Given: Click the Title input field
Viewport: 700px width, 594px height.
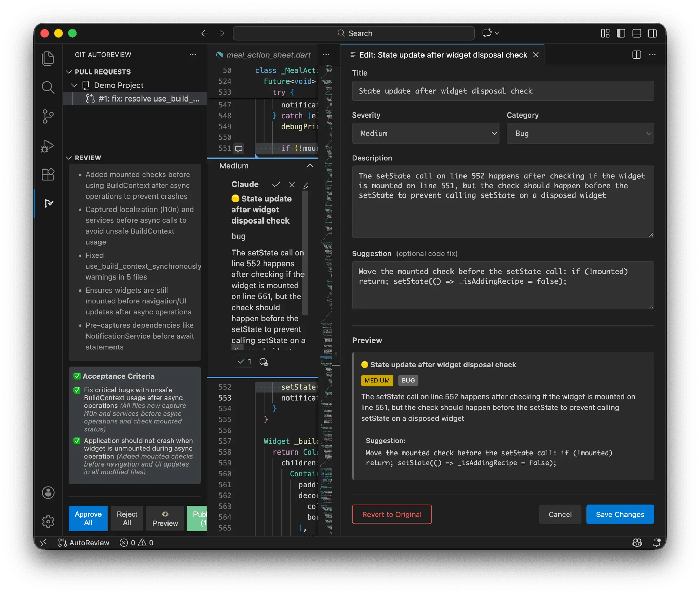Looking at the screenshot, I should [x=503, y=91].
